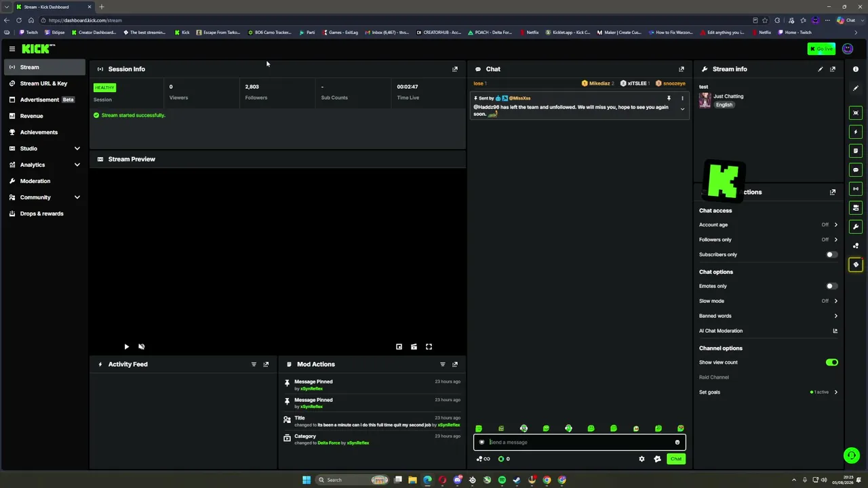Open chat settings gear

(x=642, y=459)
